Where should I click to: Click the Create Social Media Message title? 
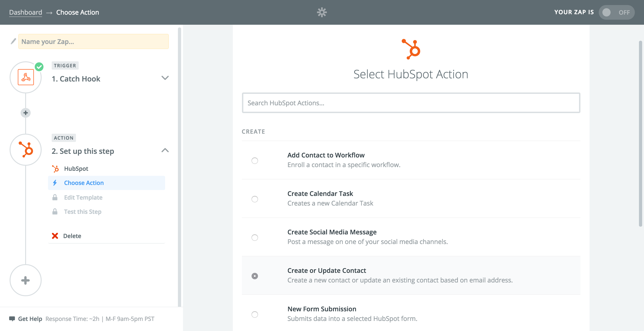(332, 232)
